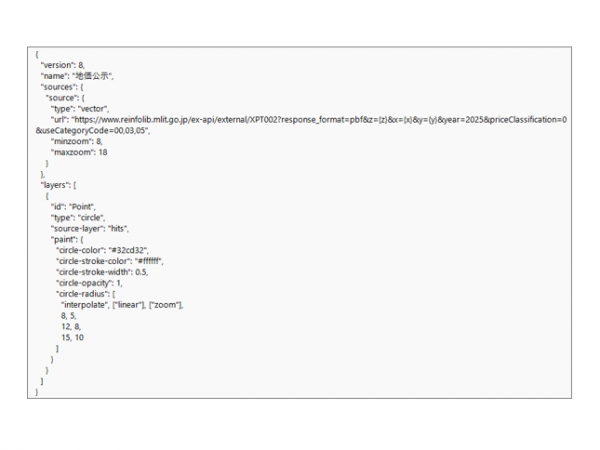Click the "version": 8 line

63,65
